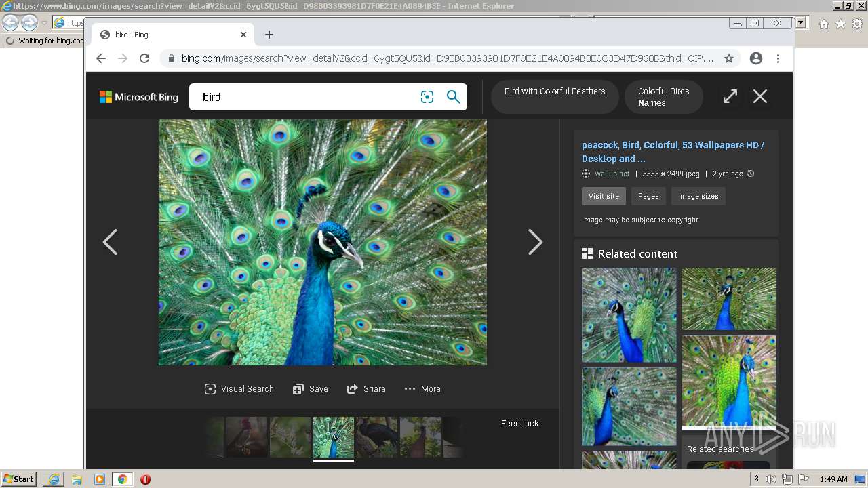Click the main peacock image

[323, 243]
